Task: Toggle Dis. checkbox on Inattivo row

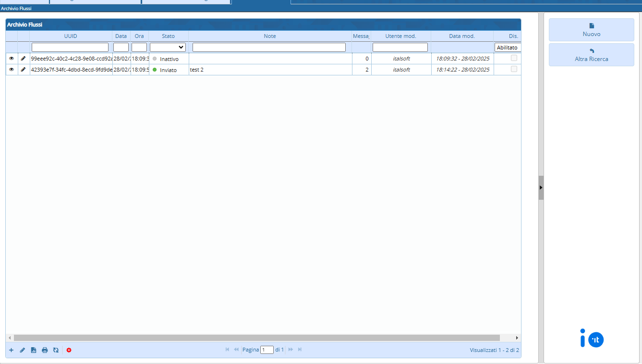Action: [514, 58]
